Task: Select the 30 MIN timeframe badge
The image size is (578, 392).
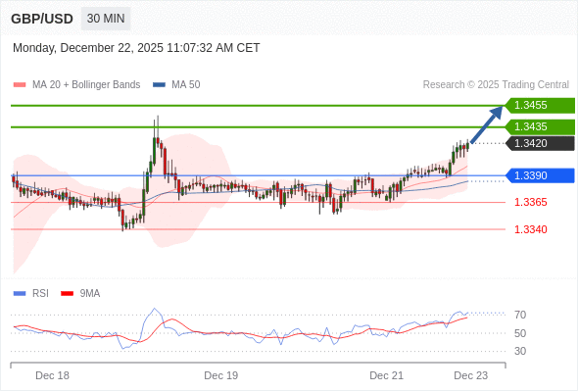Action: pyautogui.click(x=106, y=19)
